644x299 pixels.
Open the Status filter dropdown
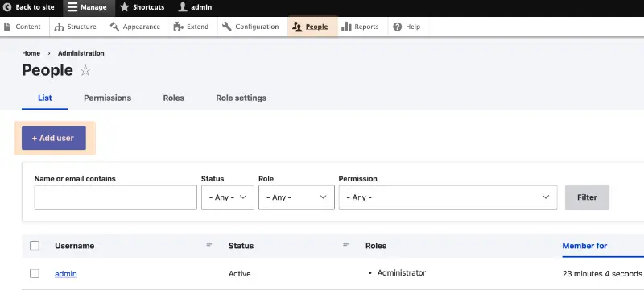228,197
